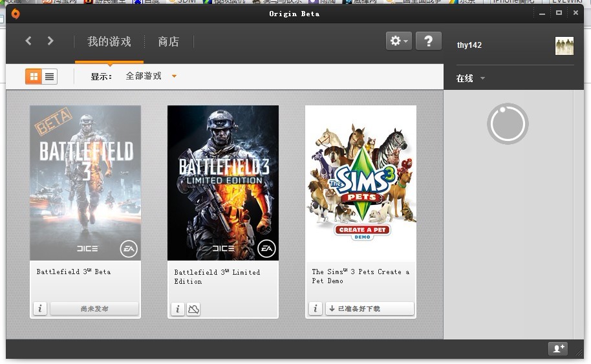591x364 pixels.
Task: Open the help question mark button
Action: pos(428,41)
